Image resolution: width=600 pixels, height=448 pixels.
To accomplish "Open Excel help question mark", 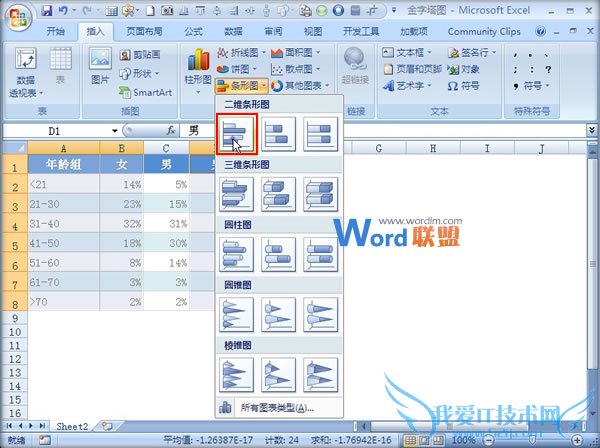I will [540, 31].
